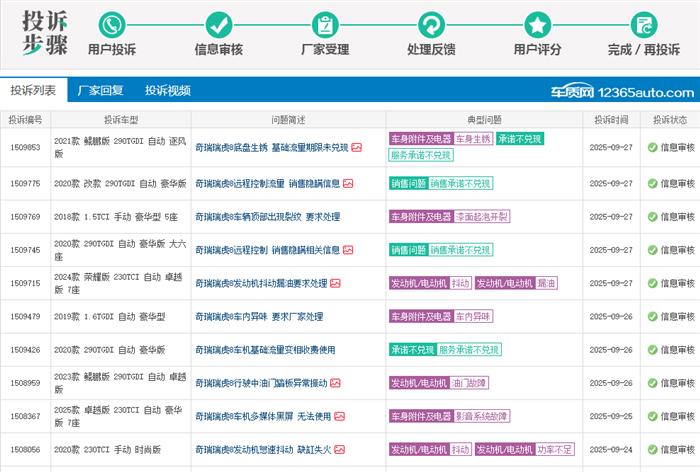700x472 pixels.
Task: Click the 厂家受理 clipboard step icon
Action: point(325,25)
